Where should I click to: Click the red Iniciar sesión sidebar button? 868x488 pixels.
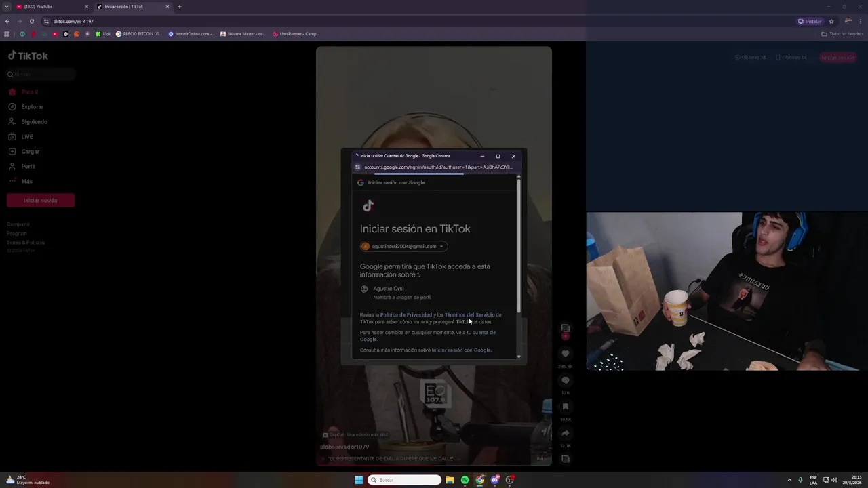[41, 201]
